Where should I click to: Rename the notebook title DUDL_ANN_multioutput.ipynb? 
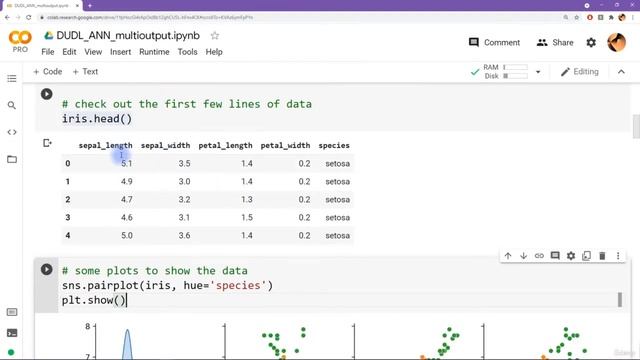128,36
